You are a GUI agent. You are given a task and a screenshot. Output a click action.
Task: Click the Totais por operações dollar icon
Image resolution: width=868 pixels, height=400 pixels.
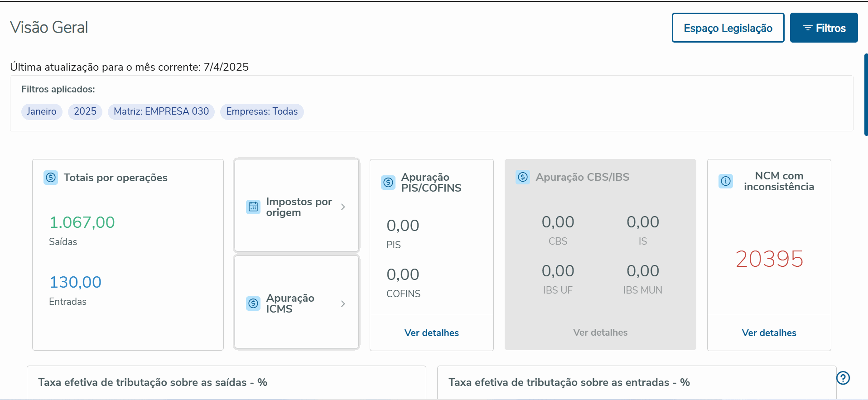[x=51, y=178]
